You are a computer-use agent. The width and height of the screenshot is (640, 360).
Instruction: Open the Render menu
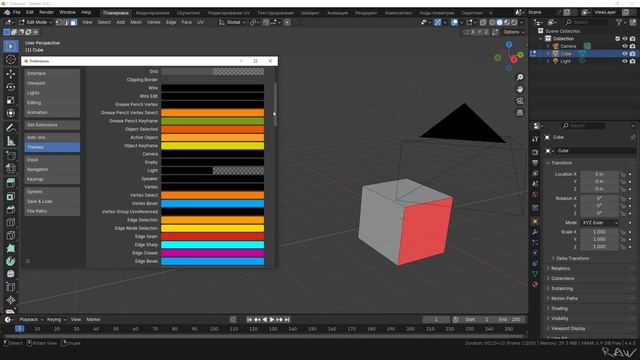[x=46, y=12]
